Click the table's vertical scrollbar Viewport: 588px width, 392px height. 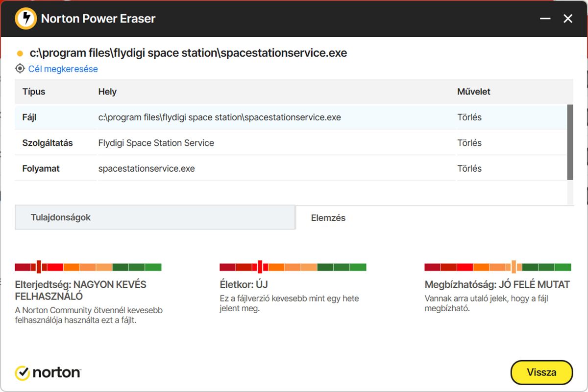(570, 142)
